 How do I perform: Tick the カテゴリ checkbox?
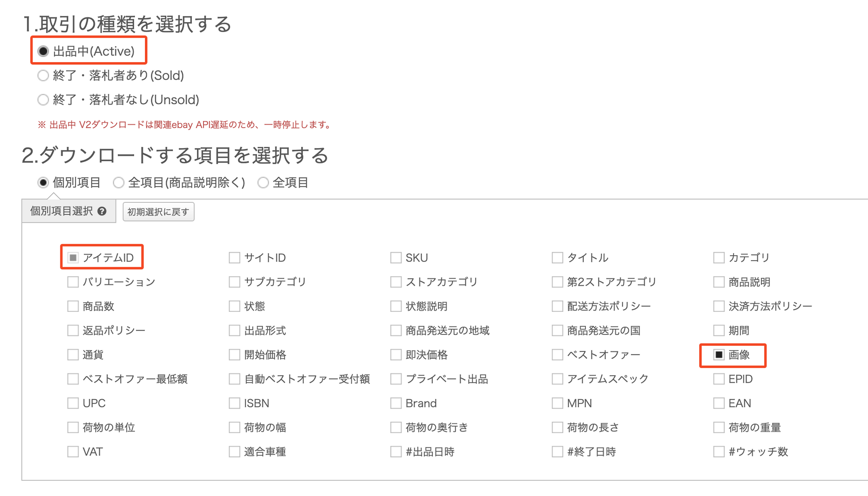click(719, 258)
